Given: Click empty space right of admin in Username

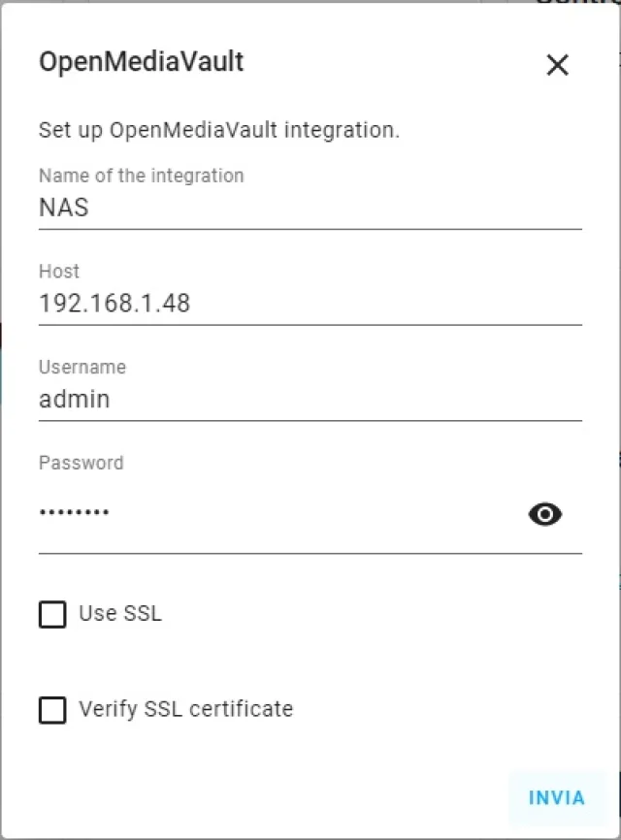Looking at the screenshot, I should pos(340,399).
